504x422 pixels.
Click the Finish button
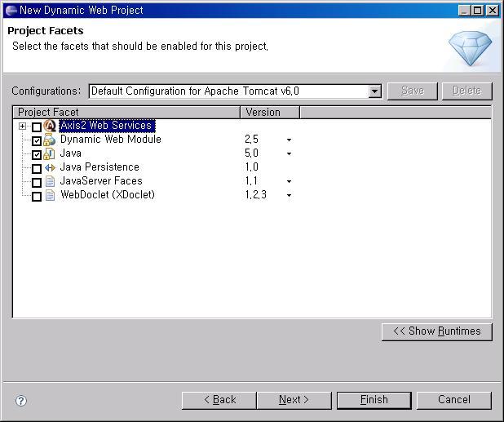(374, 400)
